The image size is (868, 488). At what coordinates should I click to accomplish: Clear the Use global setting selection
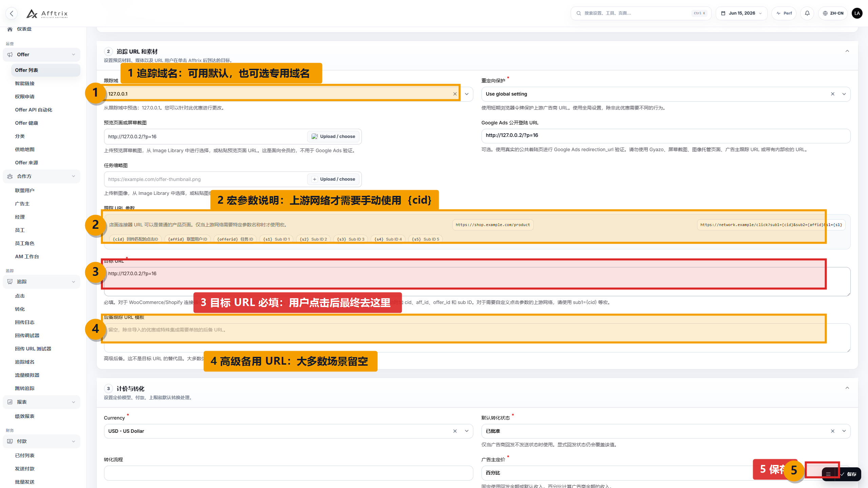[833, 94]
